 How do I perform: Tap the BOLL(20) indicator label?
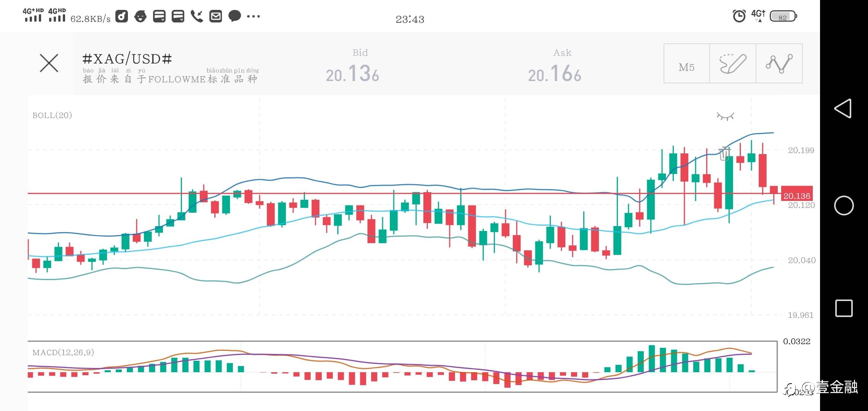pos(52,115)
